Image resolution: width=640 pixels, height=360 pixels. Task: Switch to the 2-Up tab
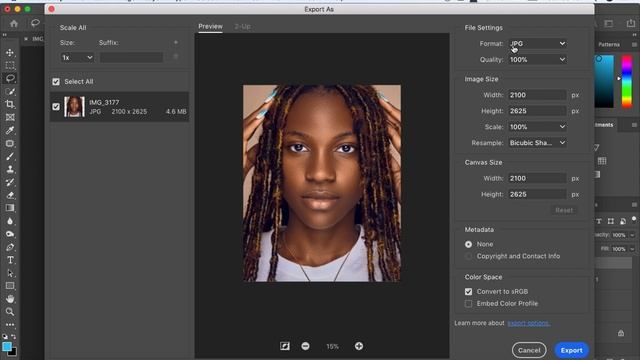242,27
